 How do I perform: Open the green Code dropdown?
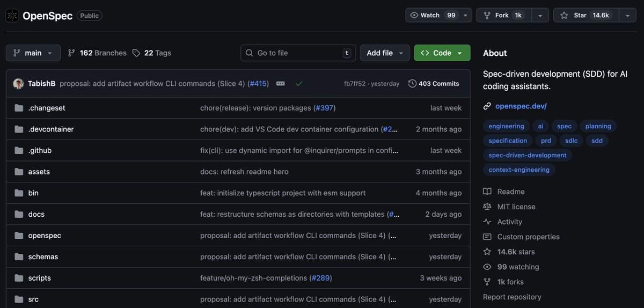442,53
